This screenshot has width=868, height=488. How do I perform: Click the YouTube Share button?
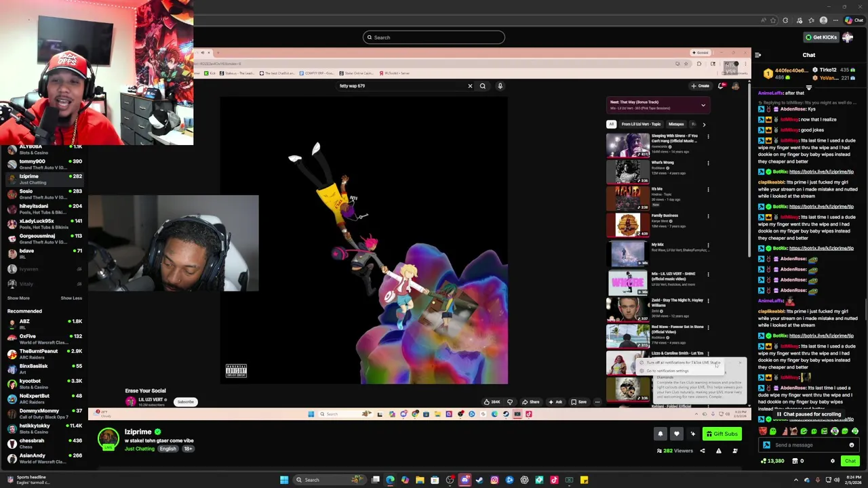[532, 402]
